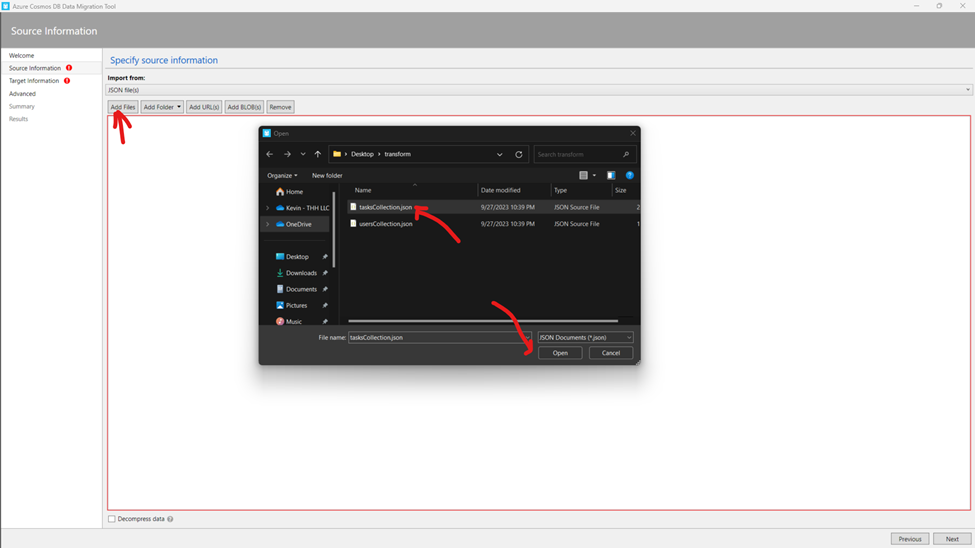Select the usersCollection.json file

(x=386, y=224)
